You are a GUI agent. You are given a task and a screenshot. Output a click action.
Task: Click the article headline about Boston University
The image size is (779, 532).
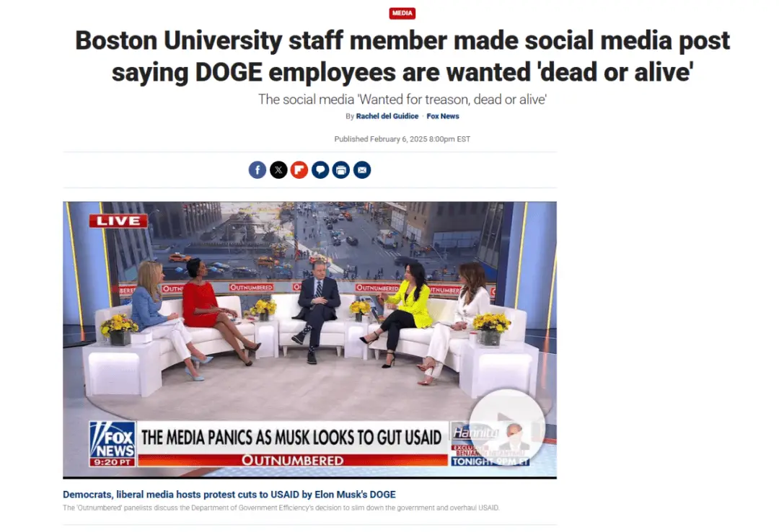pyautogui.click(x=402, y=56)
